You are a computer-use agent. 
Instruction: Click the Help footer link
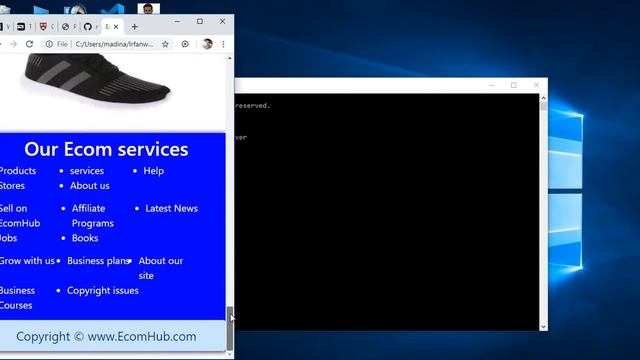tap(153, 171)
